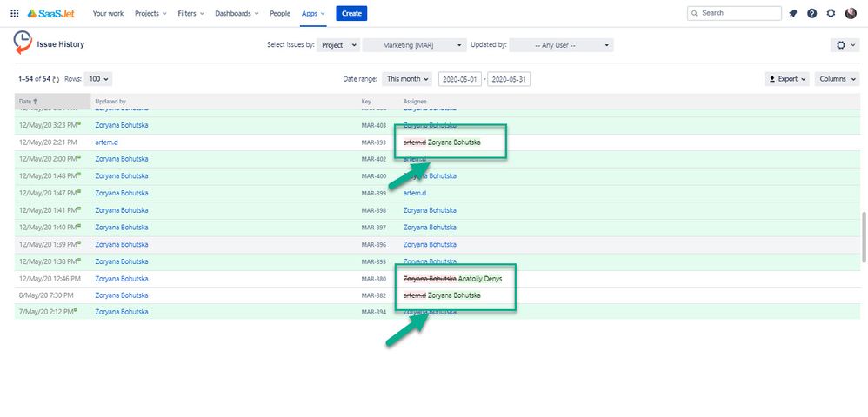Click the Issue History clock icon
The image size is (868, 417).
tap(23, 43)
